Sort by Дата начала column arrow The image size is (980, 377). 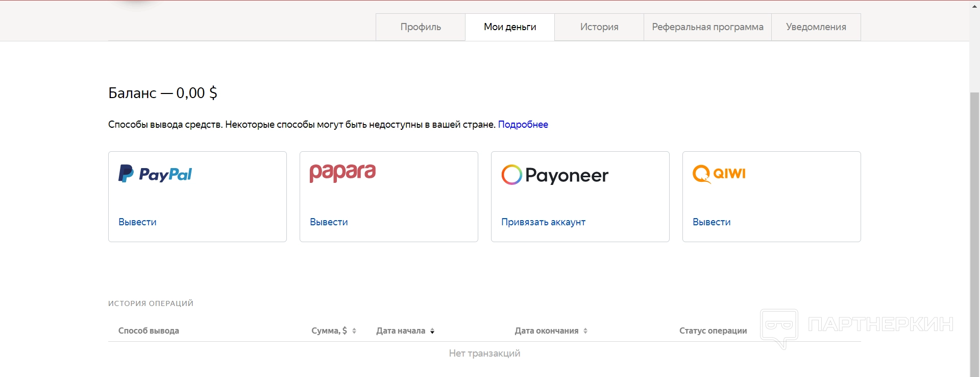click(432, 331)
